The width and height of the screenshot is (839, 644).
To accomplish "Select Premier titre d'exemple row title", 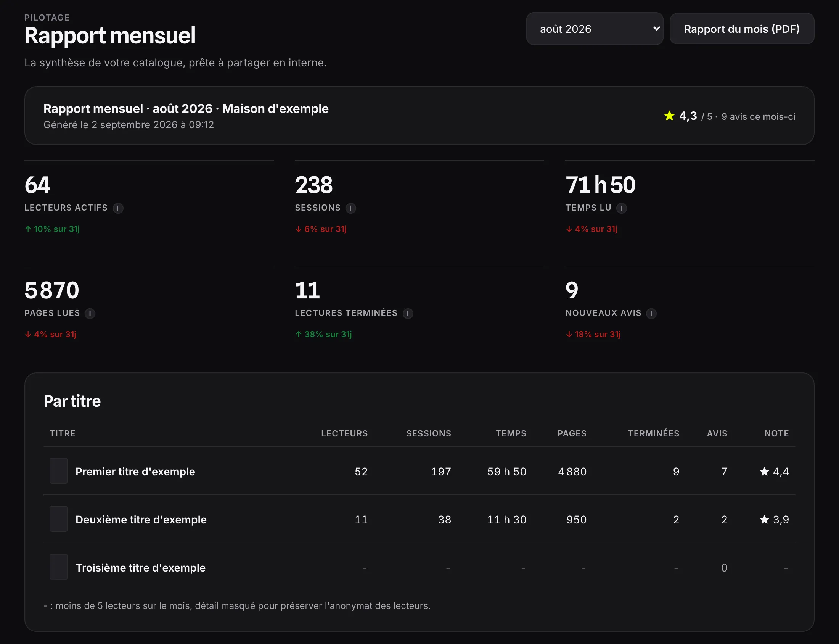I will click(x=135, y=472).
